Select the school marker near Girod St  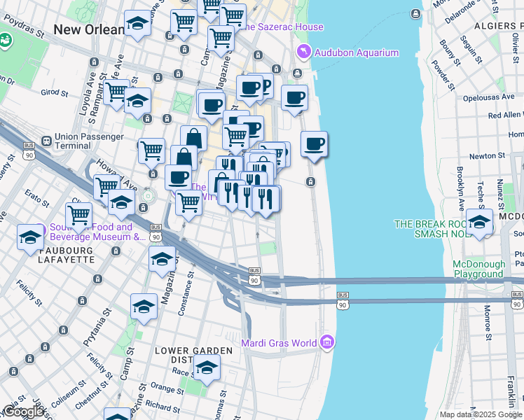tap(138, 100)
